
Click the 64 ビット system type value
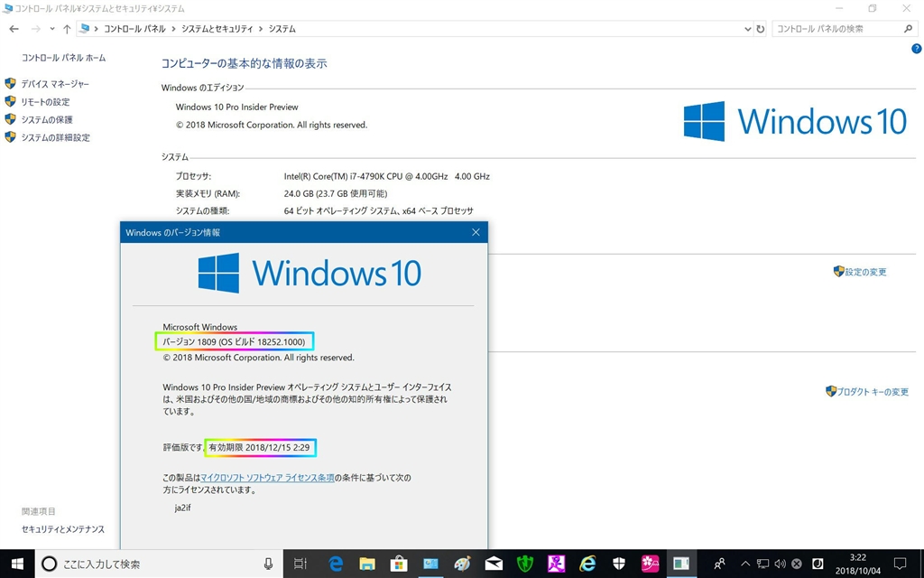(x=378, y=210)
